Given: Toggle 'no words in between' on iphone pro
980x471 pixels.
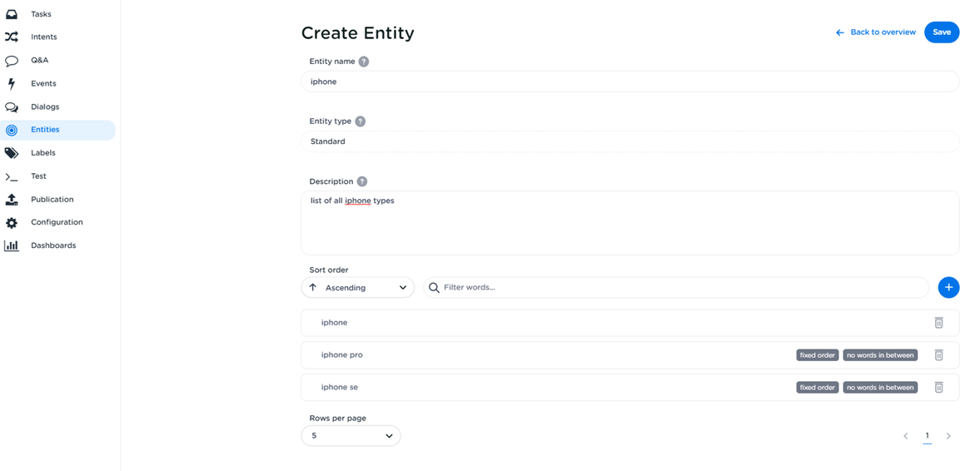Looking at the screenshot, I should click(880, 355).
